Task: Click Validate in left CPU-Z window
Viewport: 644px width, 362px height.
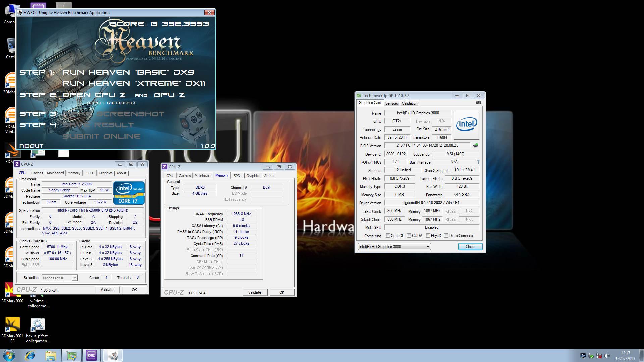Action: coord(107,290)
